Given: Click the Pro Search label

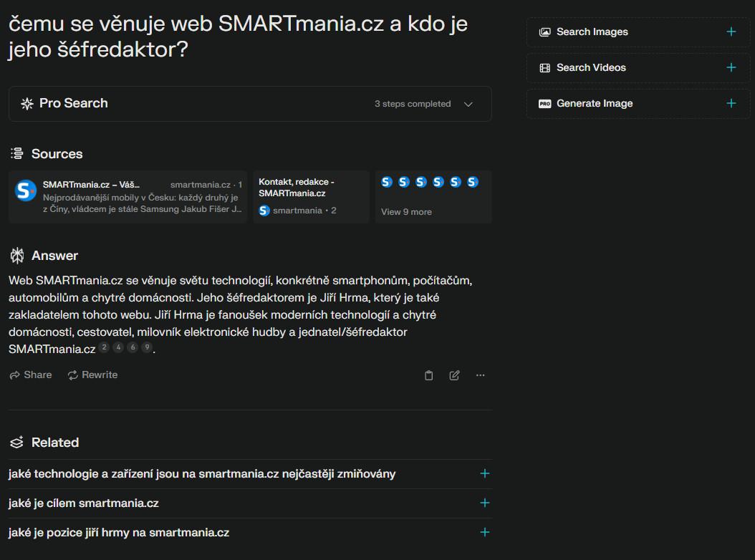Looking at the screenshot, I should point(74,104).
